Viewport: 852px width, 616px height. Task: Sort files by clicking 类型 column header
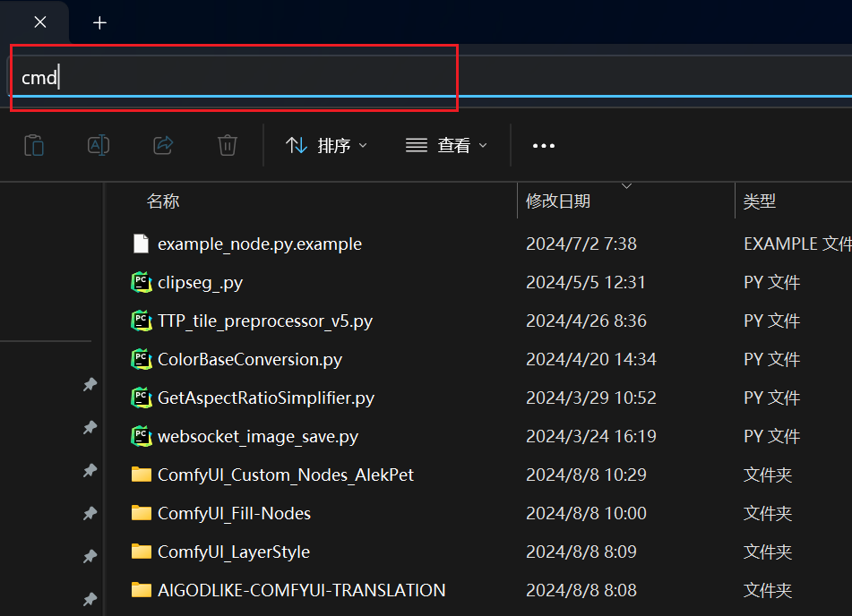click(x=759, y=200)
